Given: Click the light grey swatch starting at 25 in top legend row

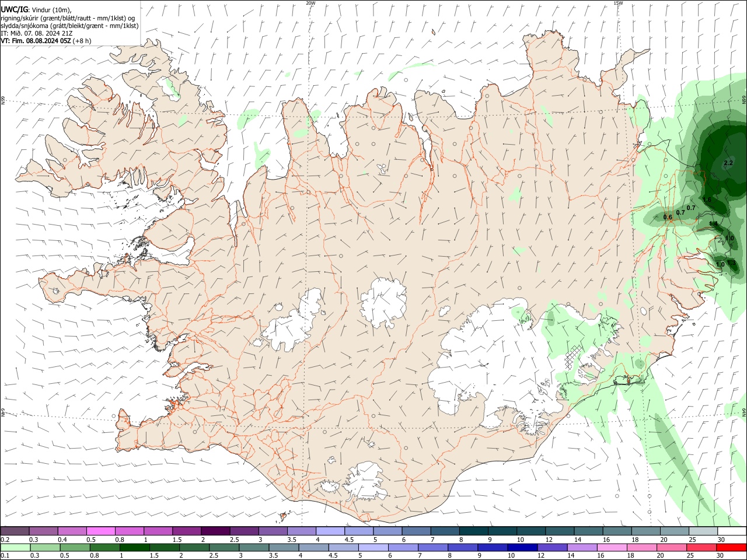Looking at the screenshot, I should (702, 531).
